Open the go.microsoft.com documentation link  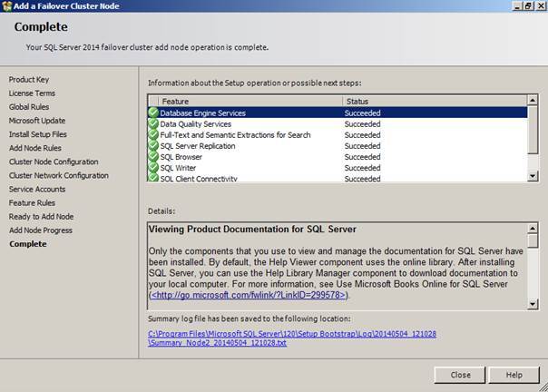(x=249, y=295)
